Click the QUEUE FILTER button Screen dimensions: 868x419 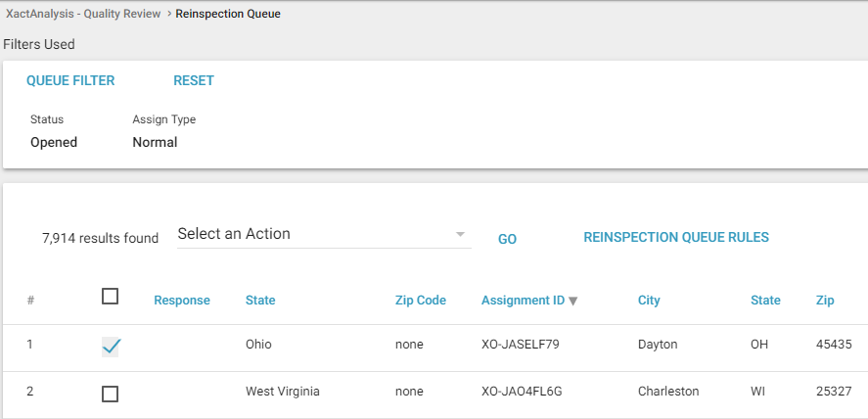70,81
